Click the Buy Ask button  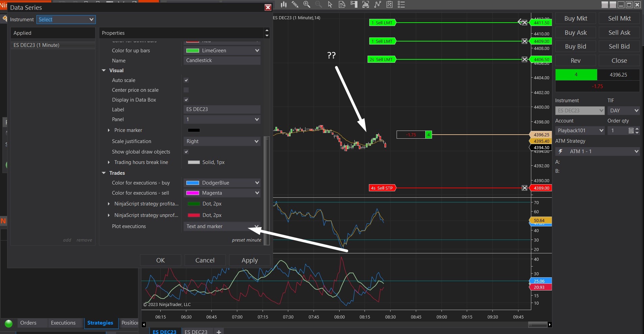click(576, 33)
